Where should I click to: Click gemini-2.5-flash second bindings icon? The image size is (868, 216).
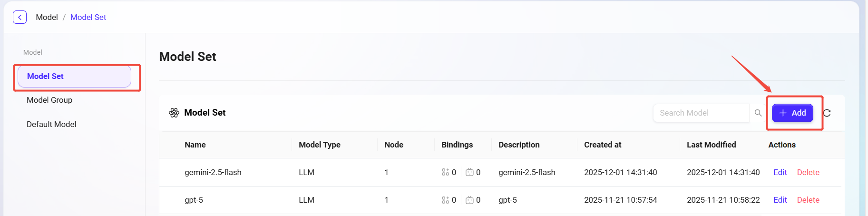(469, 172)
